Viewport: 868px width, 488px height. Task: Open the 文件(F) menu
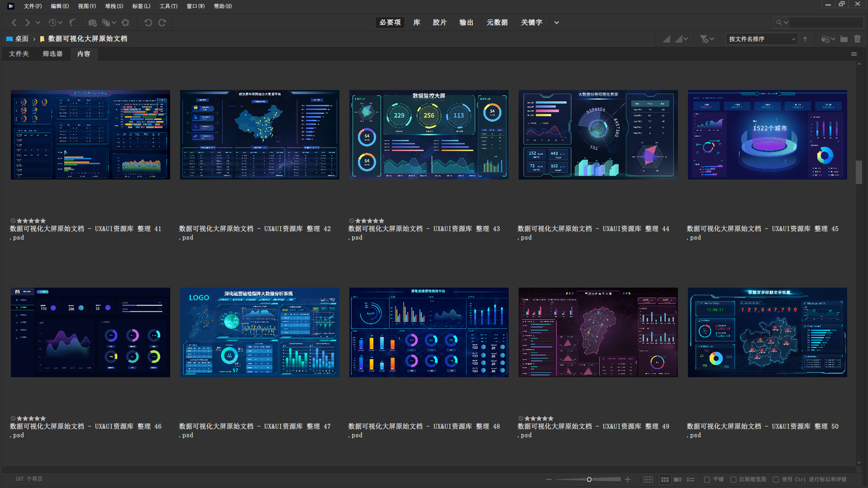(33, 6)
